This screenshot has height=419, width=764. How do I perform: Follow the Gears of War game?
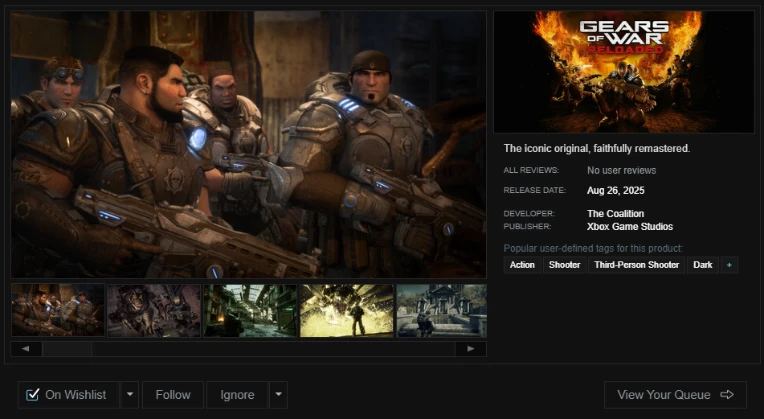coord(173,395)
